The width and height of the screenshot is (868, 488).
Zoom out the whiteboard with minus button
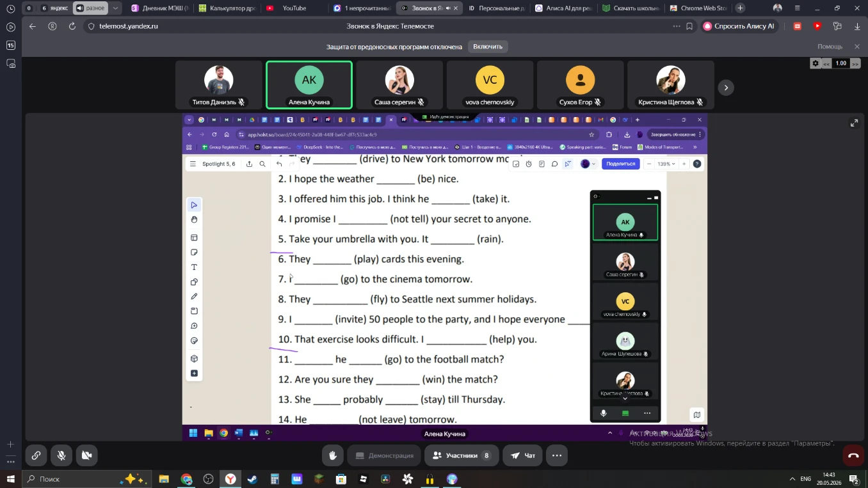click(x=649, y=164)
